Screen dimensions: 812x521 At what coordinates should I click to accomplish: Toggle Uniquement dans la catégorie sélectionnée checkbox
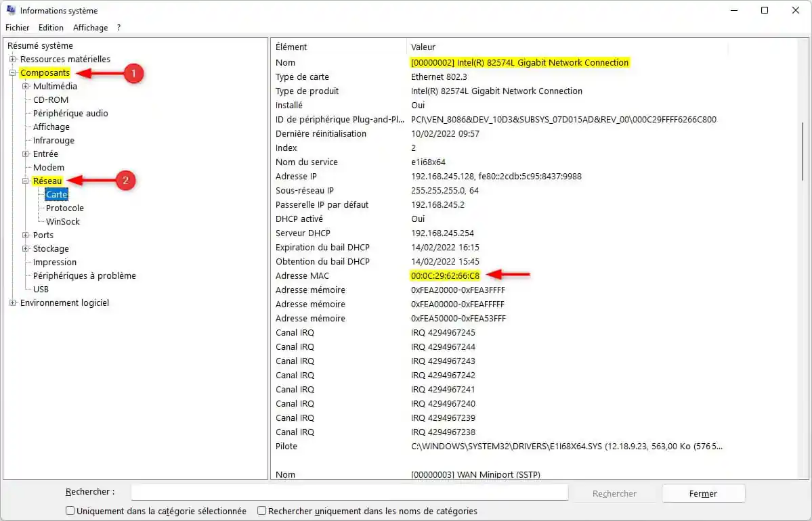(x=70, y=511)
